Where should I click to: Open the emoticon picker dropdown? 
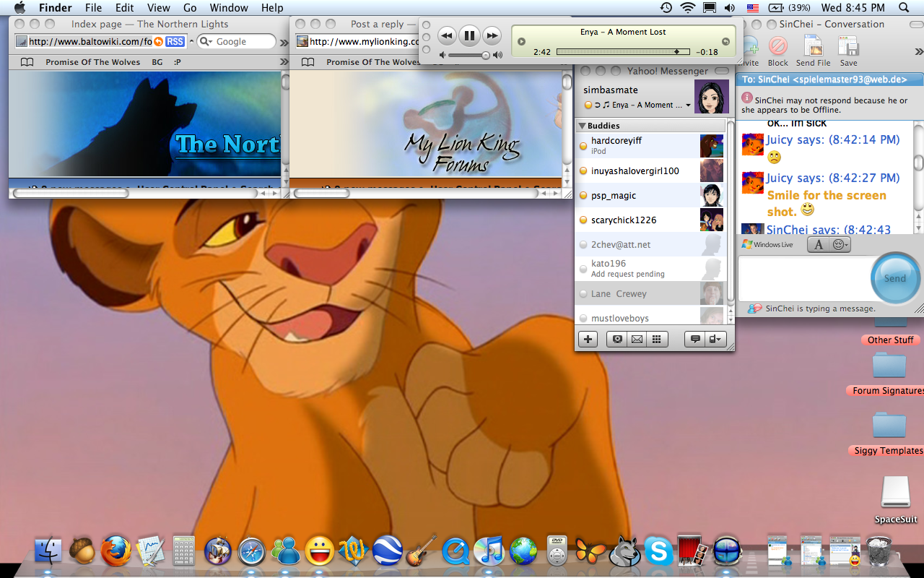click(x=840, y=245)
